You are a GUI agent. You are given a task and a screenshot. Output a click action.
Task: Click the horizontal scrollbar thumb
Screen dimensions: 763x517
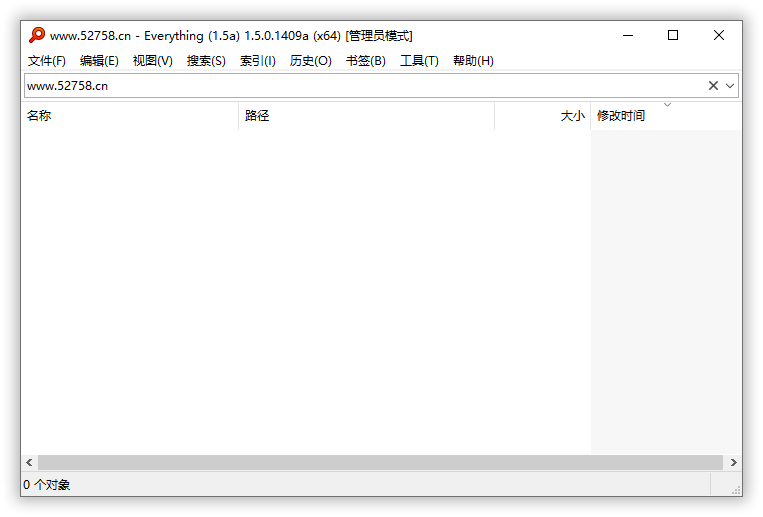tap(381, 462)
